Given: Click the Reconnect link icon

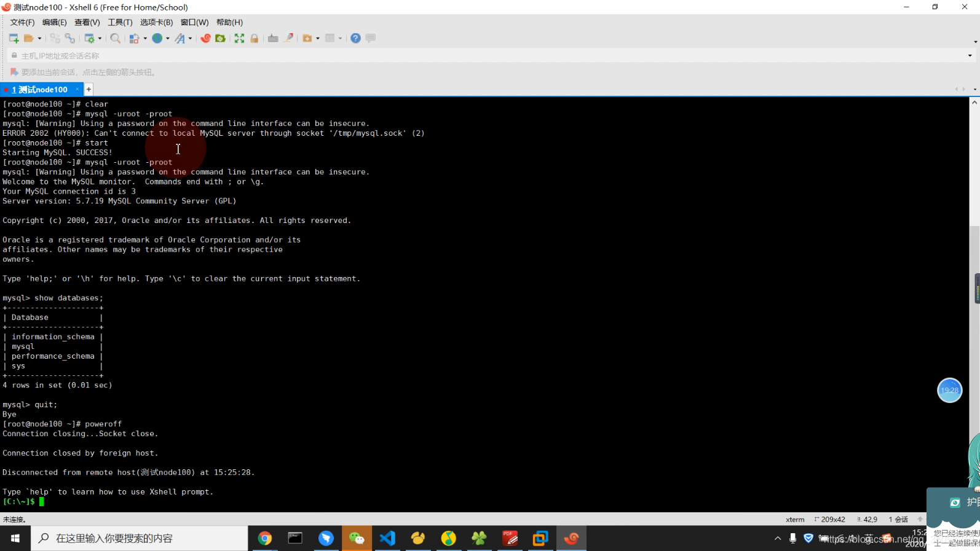Looking at the screenshot, I should coord(70,38).
